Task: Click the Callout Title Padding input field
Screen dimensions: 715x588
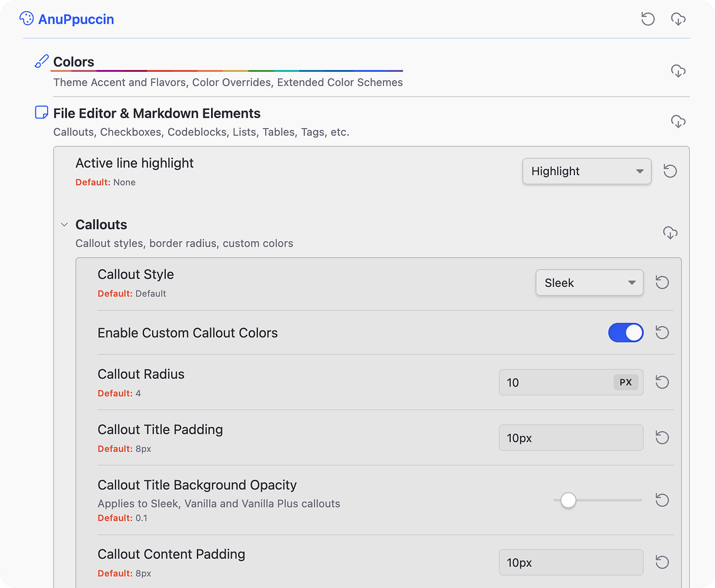Action: tap(571, 437)
